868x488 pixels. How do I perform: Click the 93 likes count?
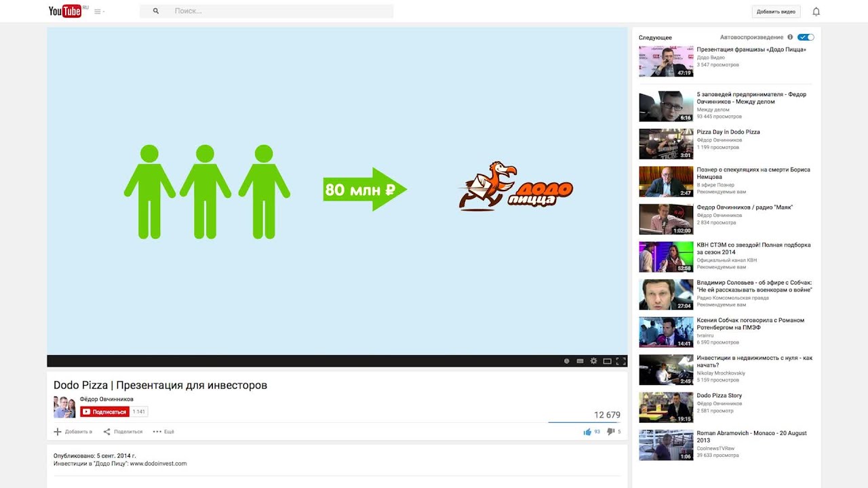click(x=597, y=432)
